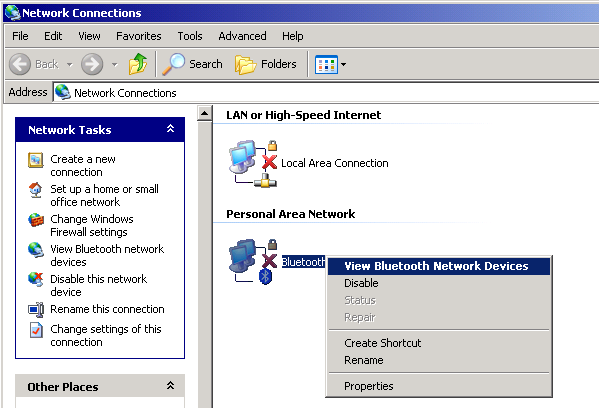Click the LAN or High-Speed Internet heading
The height and width of the screenshot is (408, 599).
coord(304,115)
